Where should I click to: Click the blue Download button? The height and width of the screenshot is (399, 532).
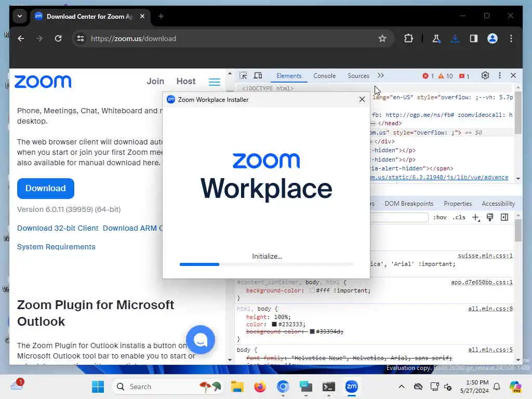click(x=46, y=188)
